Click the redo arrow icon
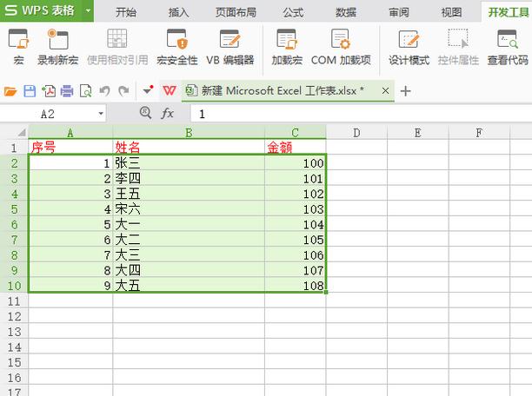 [x=123, y=90]
